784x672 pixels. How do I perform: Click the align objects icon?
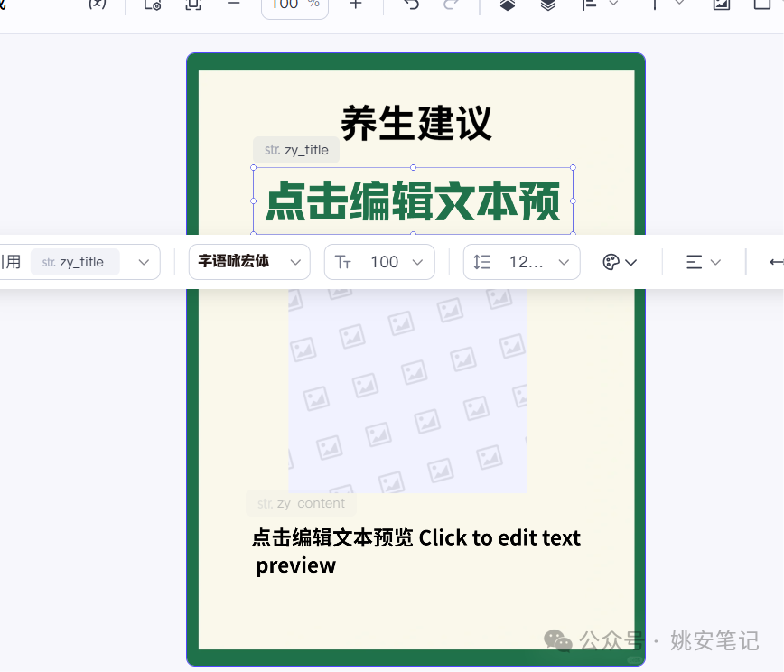pos(590,5)
